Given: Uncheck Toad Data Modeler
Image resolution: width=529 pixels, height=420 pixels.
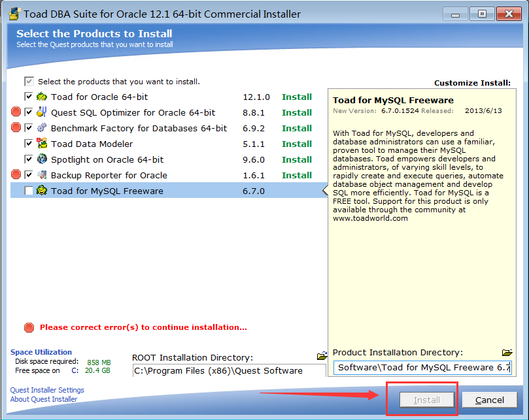Looking at the screenshot, I should pos(29,144).
